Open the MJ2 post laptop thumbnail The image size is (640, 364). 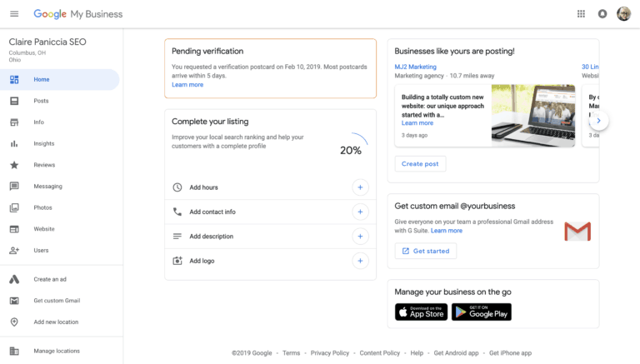coord(533,116)
